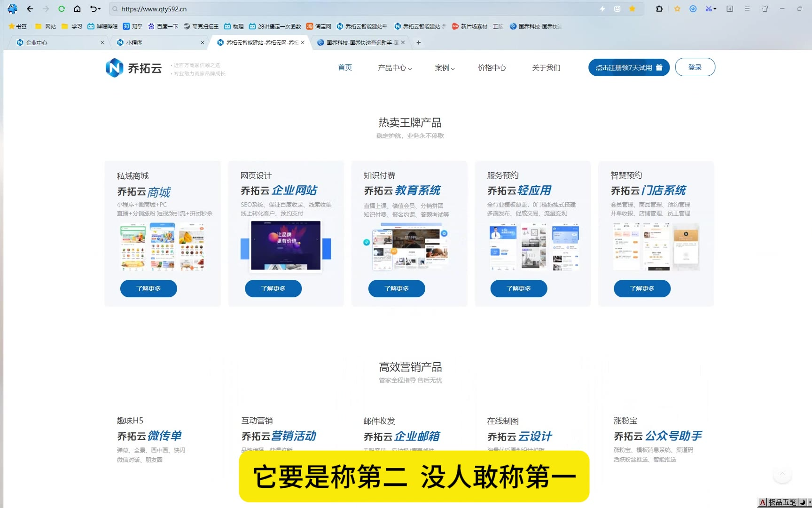The height and width of the screenshot is (508, 812).
Task: Click the scissors screenshot tool icon
Action: (708, 9)
